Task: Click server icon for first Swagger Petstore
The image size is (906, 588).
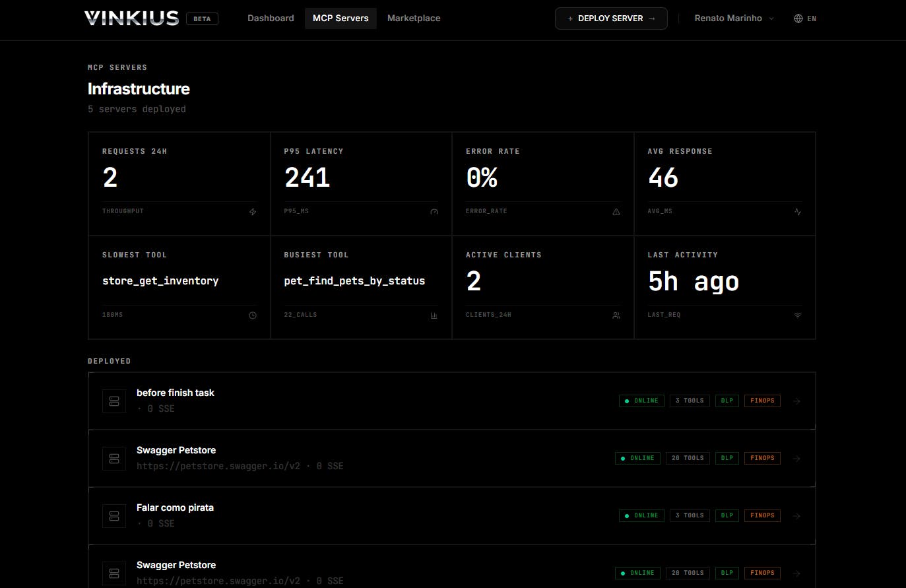Action: 114,459
